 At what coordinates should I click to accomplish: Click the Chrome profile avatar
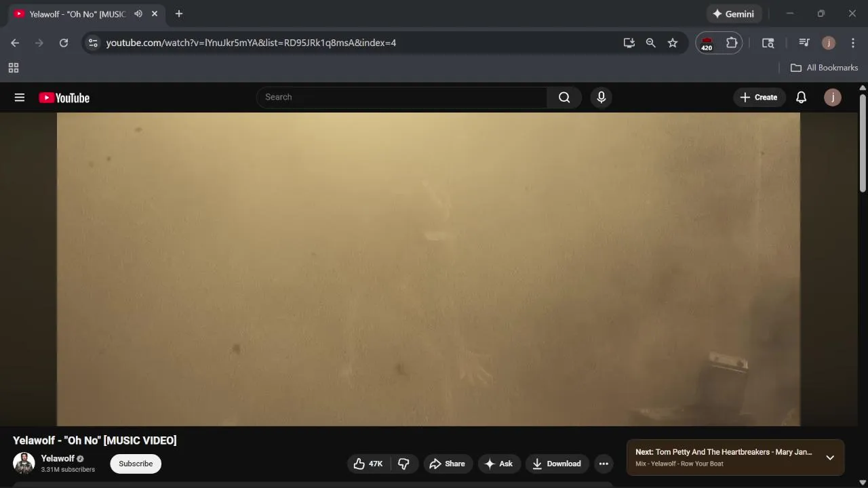829,43
